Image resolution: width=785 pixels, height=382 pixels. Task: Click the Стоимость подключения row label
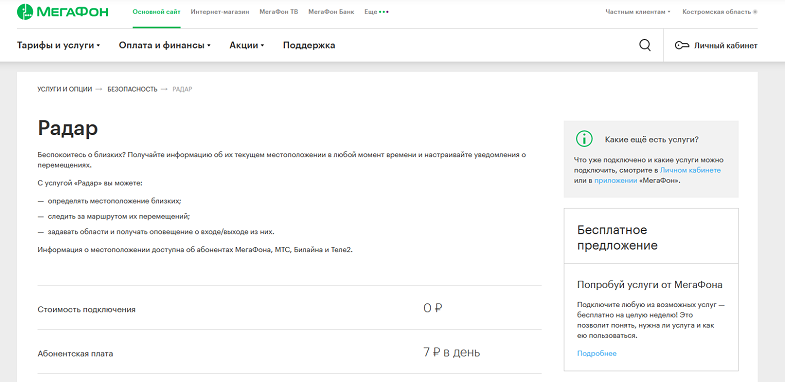(87, 309)
